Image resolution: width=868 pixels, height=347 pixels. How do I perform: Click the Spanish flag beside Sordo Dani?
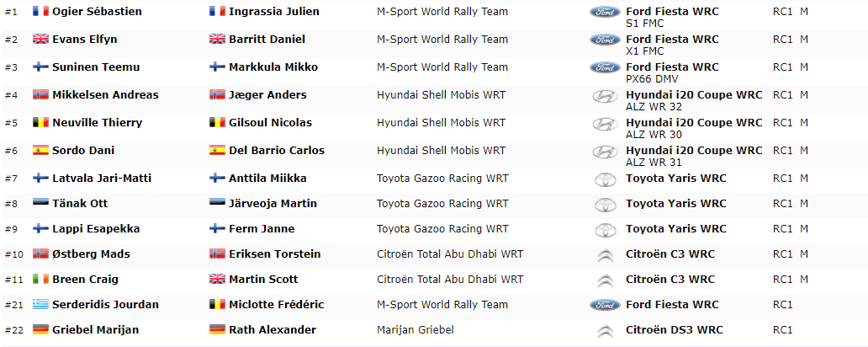pyautogui.click(x=40, y=150)
